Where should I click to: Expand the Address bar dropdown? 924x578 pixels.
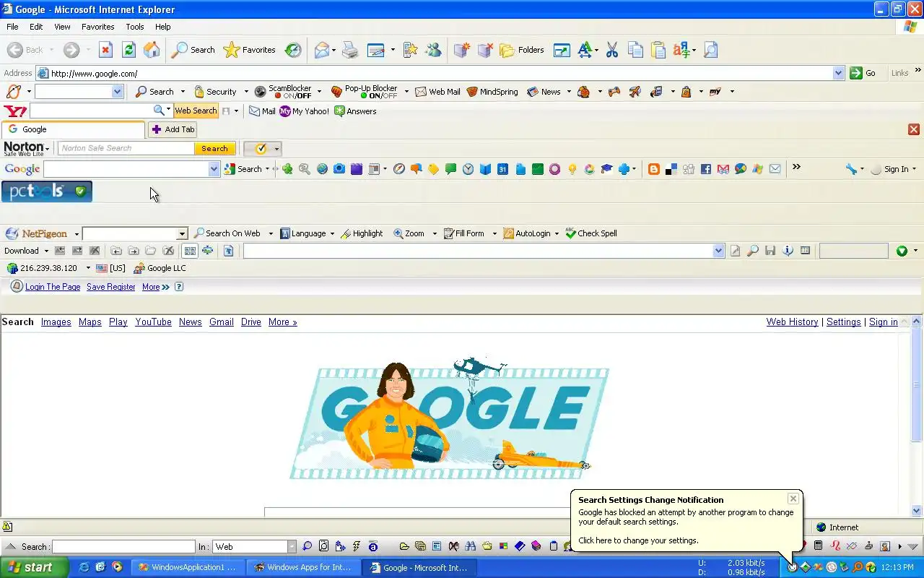838,73
